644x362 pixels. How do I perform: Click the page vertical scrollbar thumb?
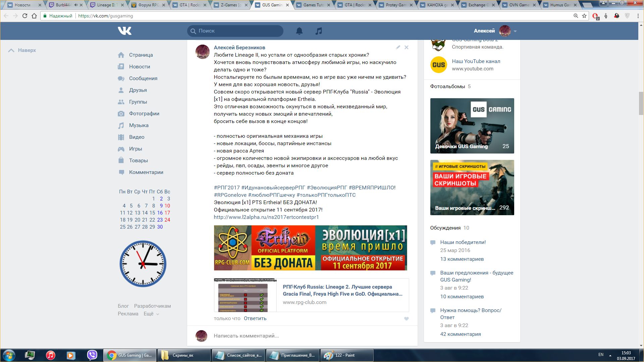tap(641, 103)
